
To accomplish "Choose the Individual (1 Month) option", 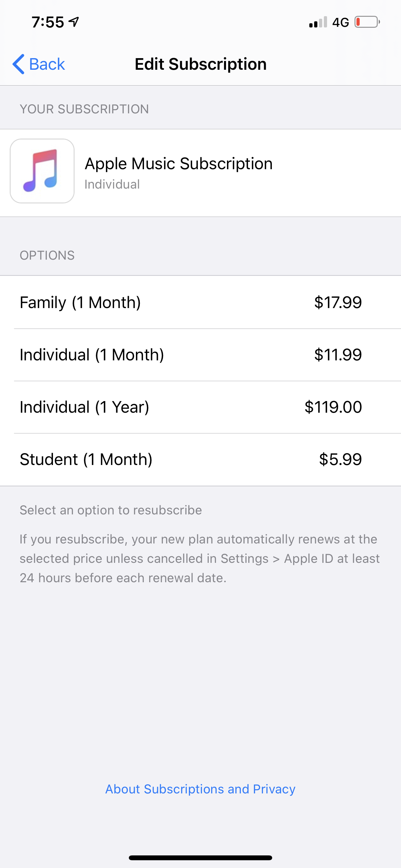I will 92,355.
